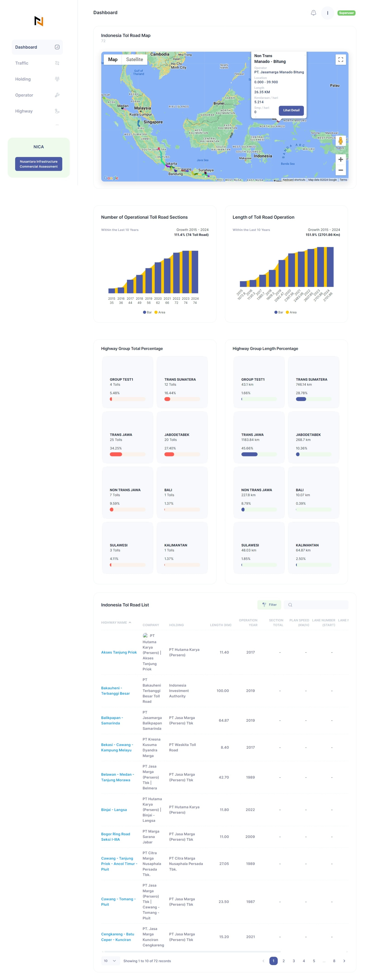
Task: Go to next page arrow
Action: click(x=344, y=961)
